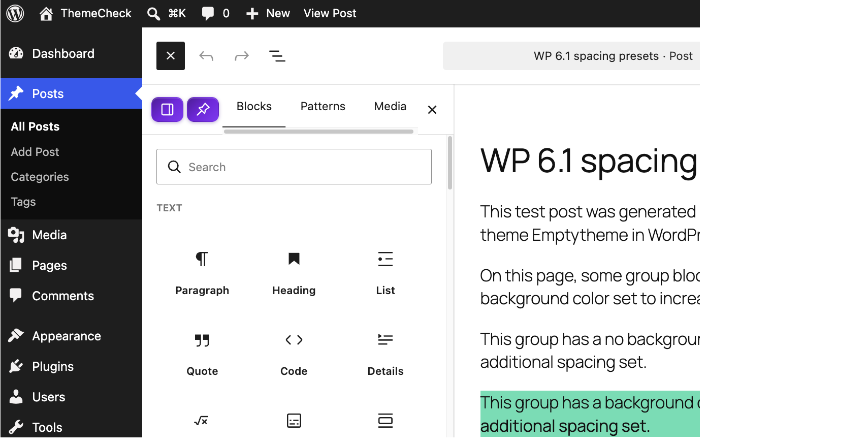This screenshot has width=868, height=445.
Task: Open the Document Overview list view
Action: 277,56
